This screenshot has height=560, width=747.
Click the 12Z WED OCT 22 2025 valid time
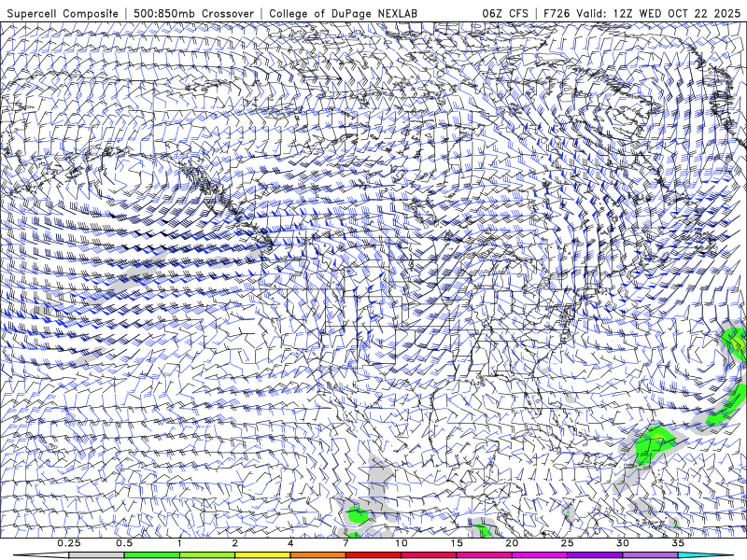677,13
